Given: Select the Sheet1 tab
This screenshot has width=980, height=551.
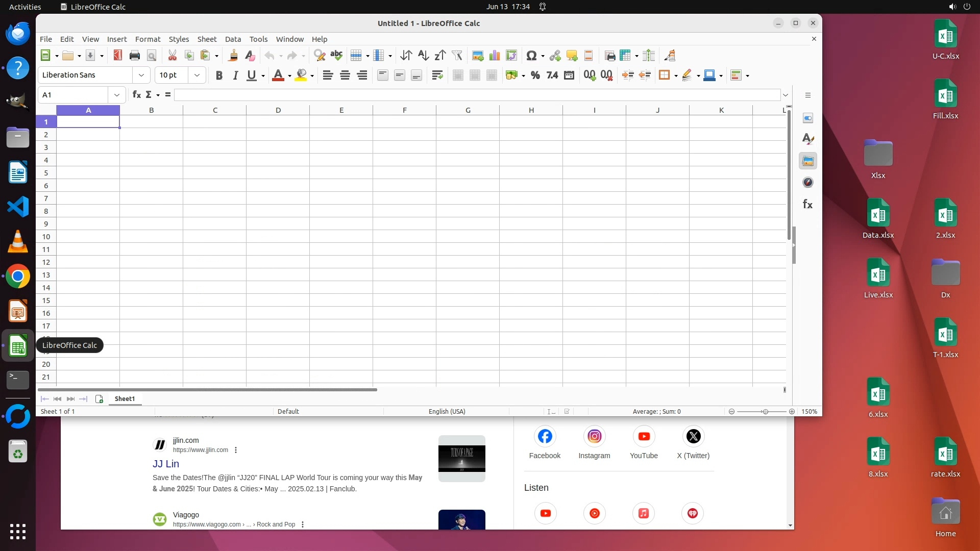Looking at the screenshot, I should (x=125, y=399).
